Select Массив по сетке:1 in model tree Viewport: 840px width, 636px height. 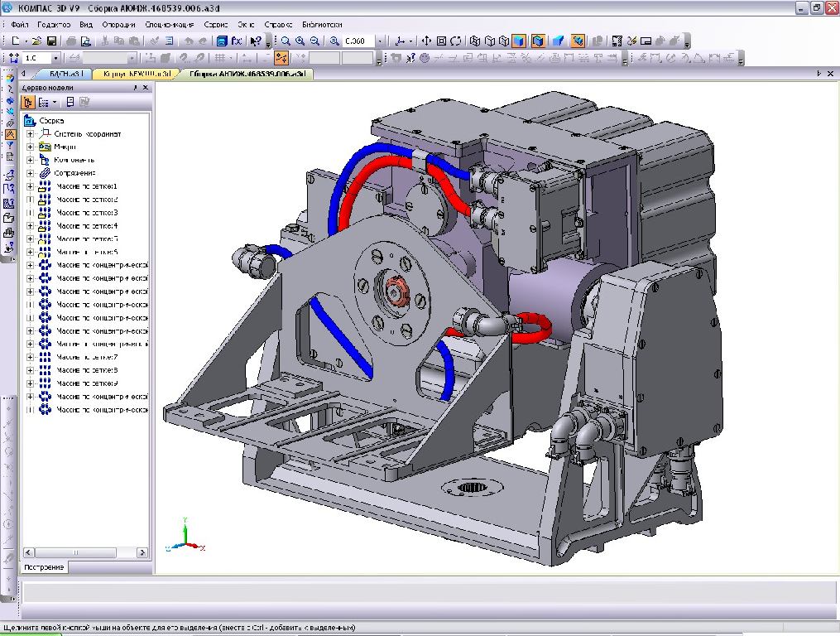[87, 186]
